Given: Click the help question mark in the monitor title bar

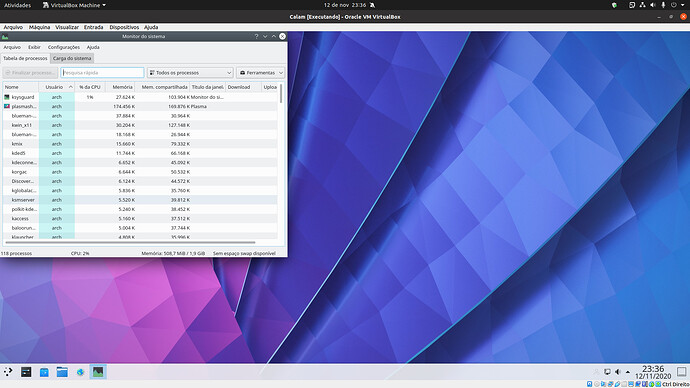Looking at the screenshot, I should click(x=257, y=36).
